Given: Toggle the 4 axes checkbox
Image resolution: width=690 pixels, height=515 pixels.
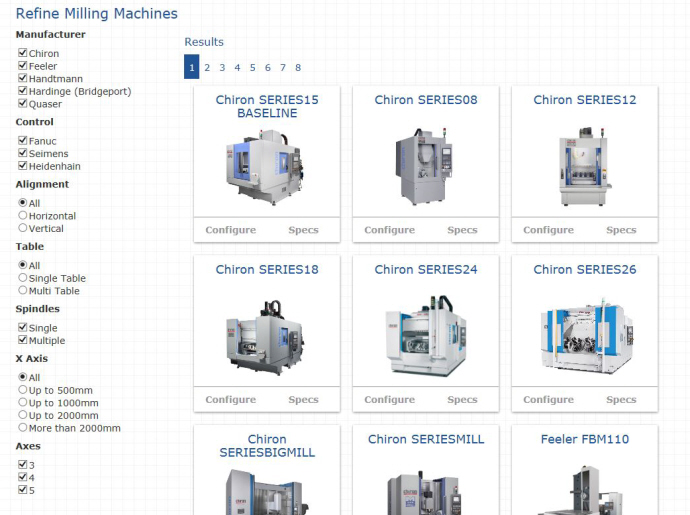Looking at the screenshot, I should (22, 477).
